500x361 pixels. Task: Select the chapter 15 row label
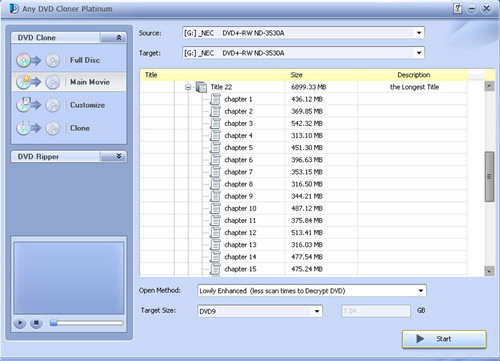point(240,269)
